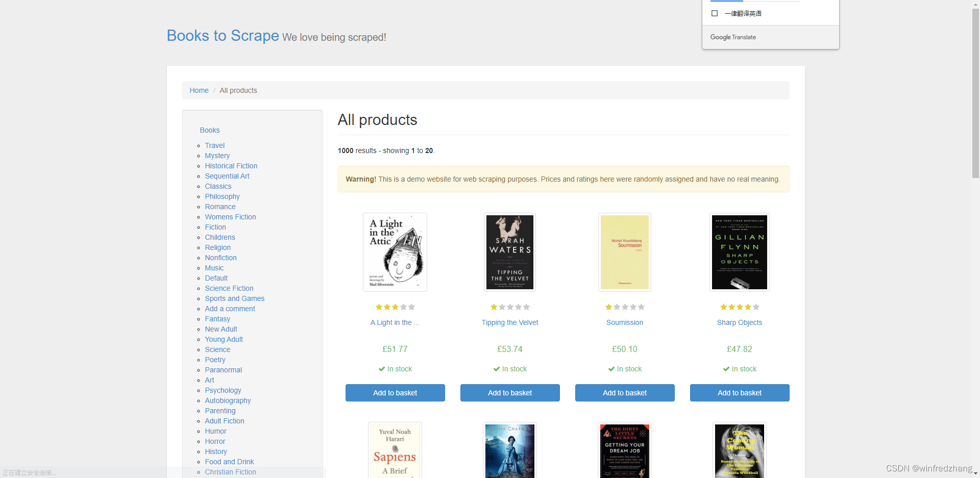This screenshot has height=478, width=980.
Task: View the Horror category
Action: (215, 441)
